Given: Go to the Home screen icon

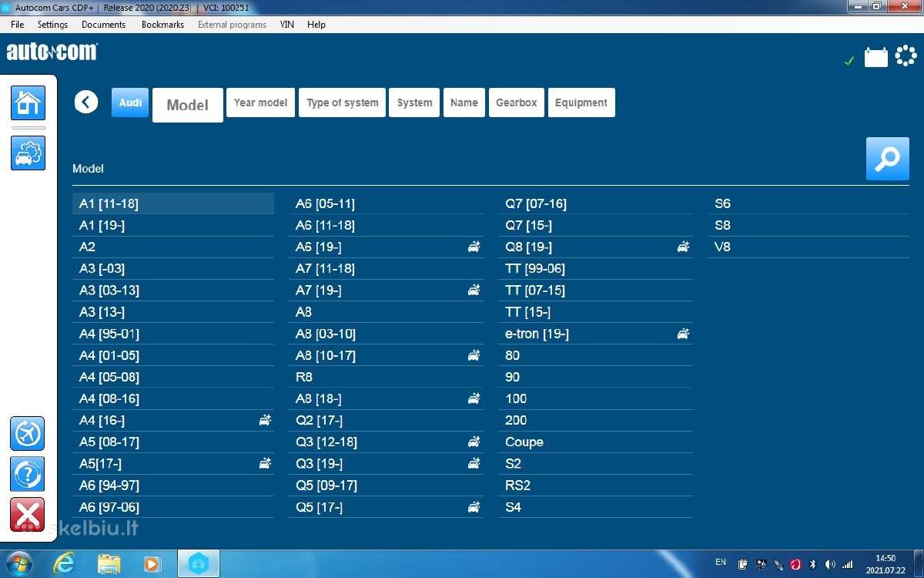Looking at the screenshot, I should coord(28,103).
